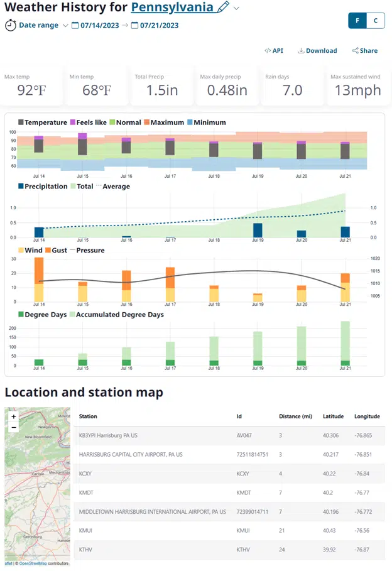Click the Share icon
This screenshot has width=392, height=571.
356,51
